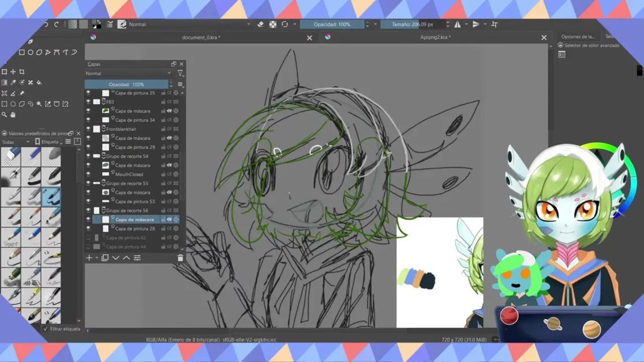644x362 pixels.
Task: Add a new layer with plus button
Action: click(x=89, y=258)
